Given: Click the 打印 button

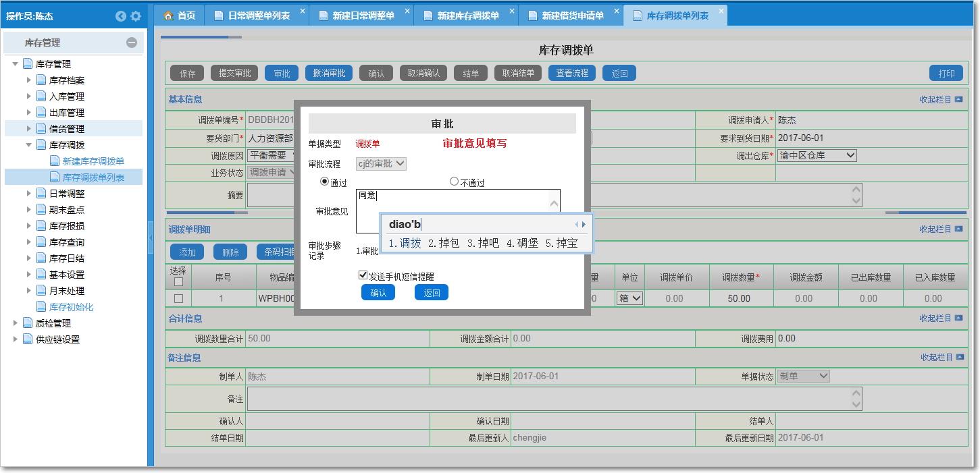Looking at the screenshot, I should (x=946, y=74).
